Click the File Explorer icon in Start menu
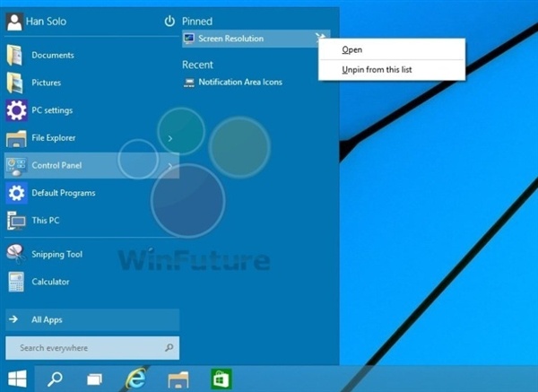538x392 pixels. click(16, 138)
